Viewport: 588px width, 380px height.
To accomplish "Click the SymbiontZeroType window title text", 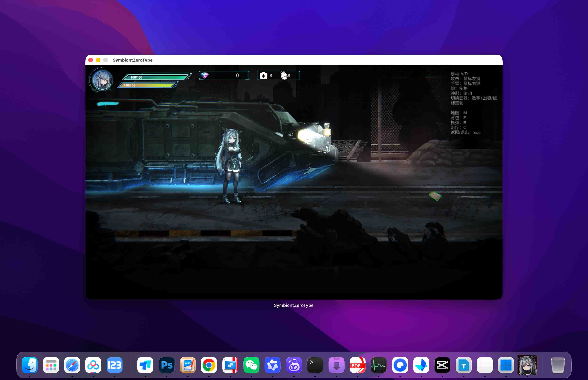I will tap(133, 60).
